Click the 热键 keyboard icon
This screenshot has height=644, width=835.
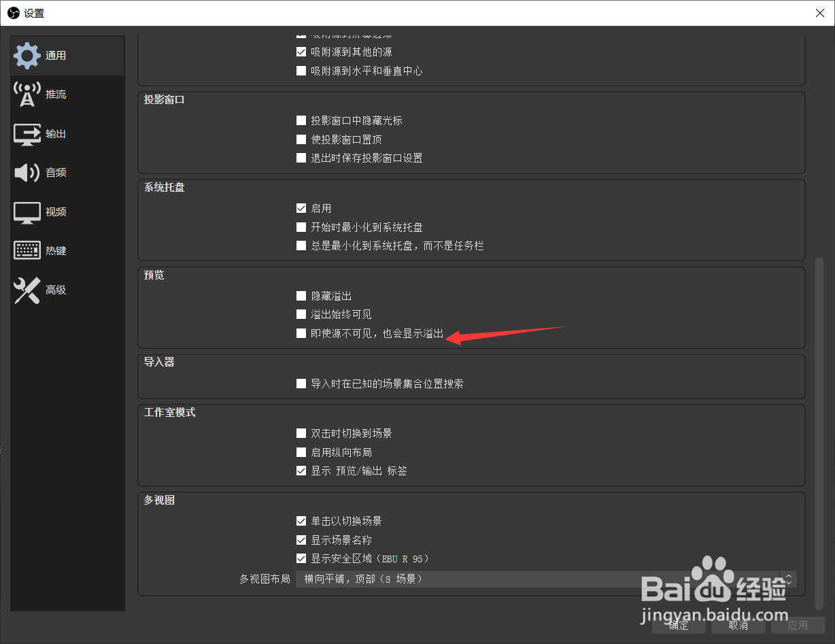[27, 251]
